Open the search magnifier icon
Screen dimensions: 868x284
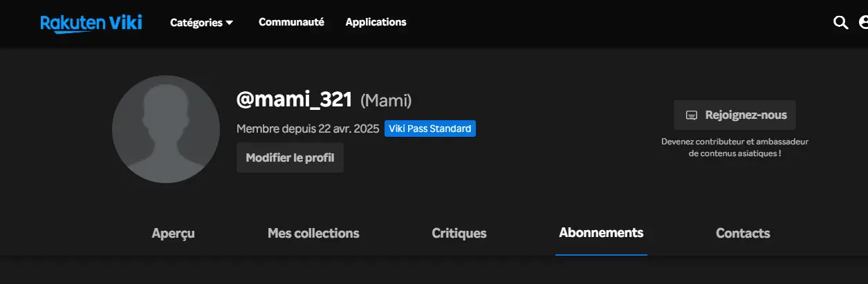point(840,23)
